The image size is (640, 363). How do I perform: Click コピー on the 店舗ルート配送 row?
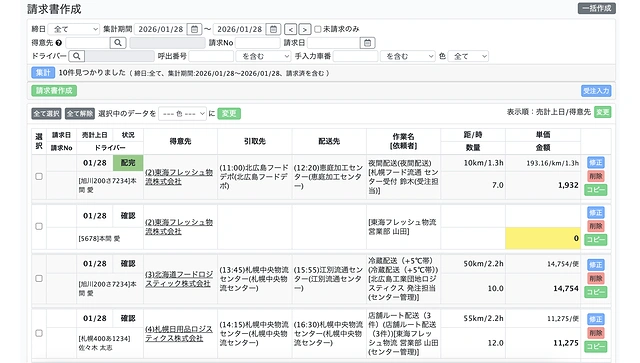coord(596,346)
